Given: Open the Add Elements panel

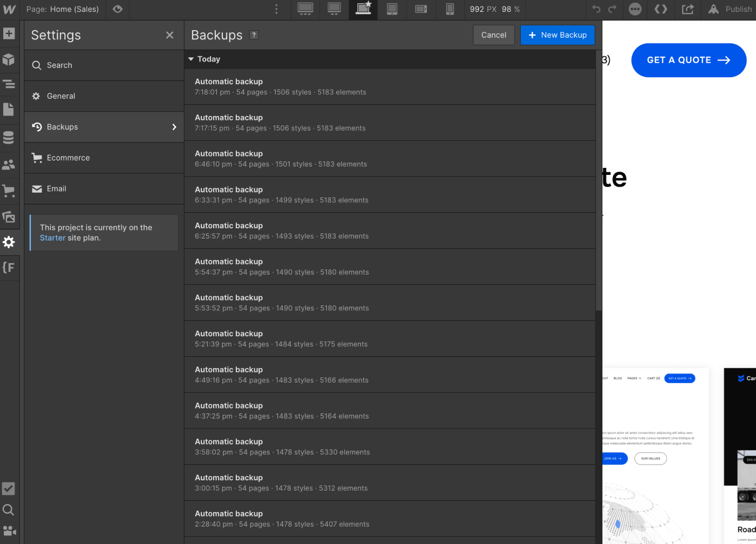Looking at the screenshot, I should pyautogui.click(x=9, y=33).
